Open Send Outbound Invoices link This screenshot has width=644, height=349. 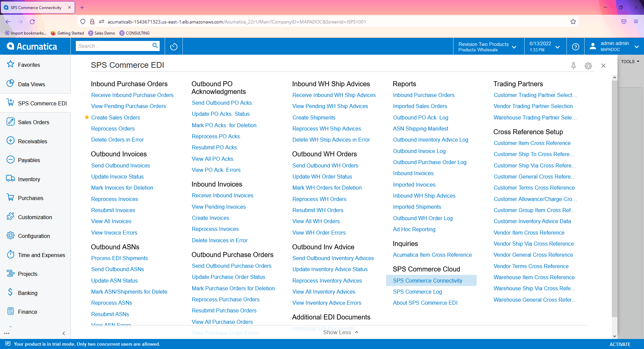pyautogui.click(x=120, y=166)
